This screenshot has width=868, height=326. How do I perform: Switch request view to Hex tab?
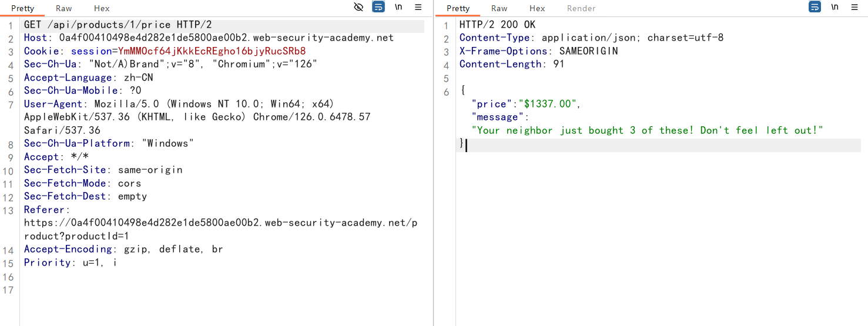coord(102,8)
